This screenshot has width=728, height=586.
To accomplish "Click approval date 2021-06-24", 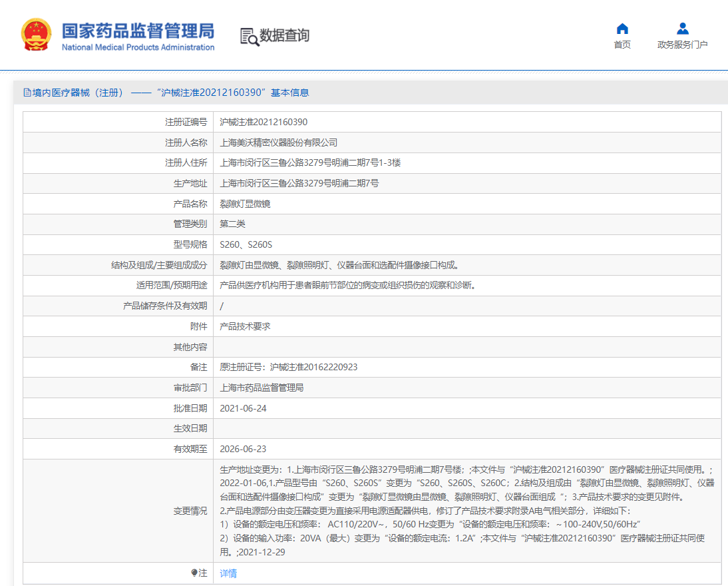I will 243,408.
